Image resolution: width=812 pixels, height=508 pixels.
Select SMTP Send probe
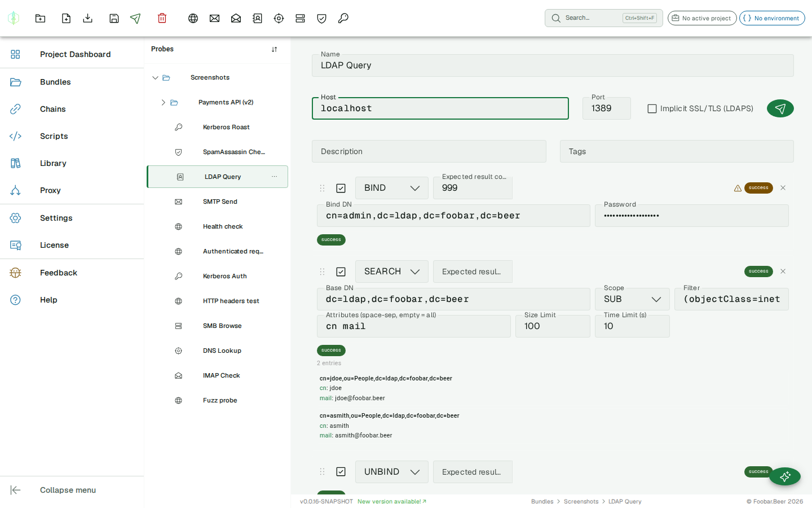click(217, 202)
